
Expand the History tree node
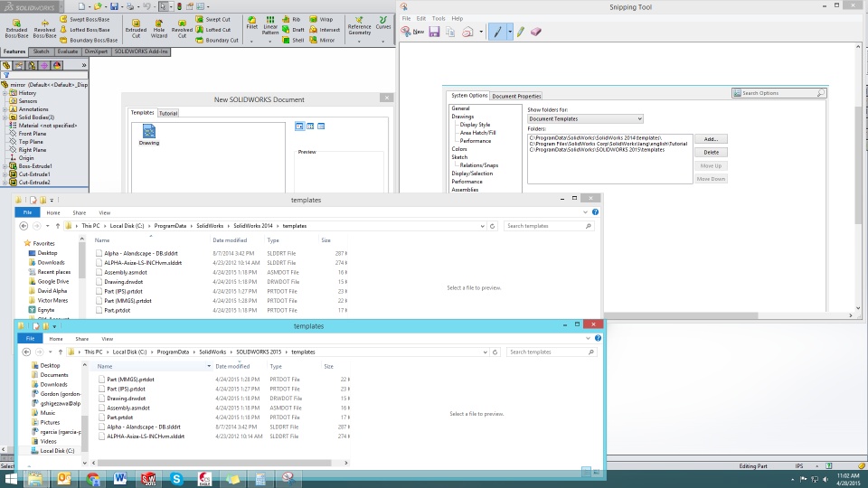(5, 93)
